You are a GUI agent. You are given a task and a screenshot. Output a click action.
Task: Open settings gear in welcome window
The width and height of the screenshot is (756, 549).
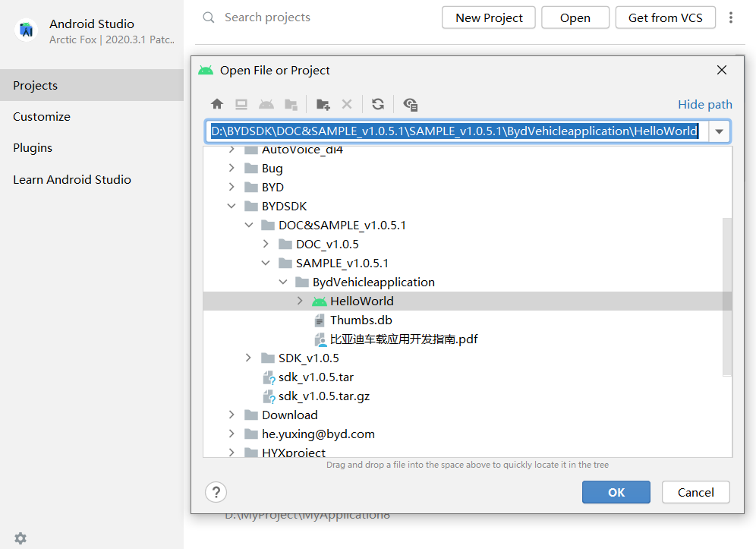tap(20, 538)
